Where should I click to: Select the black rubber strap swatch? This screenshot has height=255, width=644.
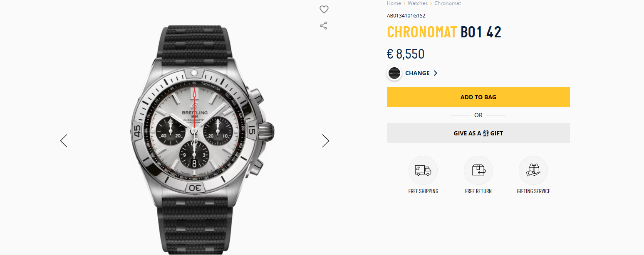tap(394, 73)
